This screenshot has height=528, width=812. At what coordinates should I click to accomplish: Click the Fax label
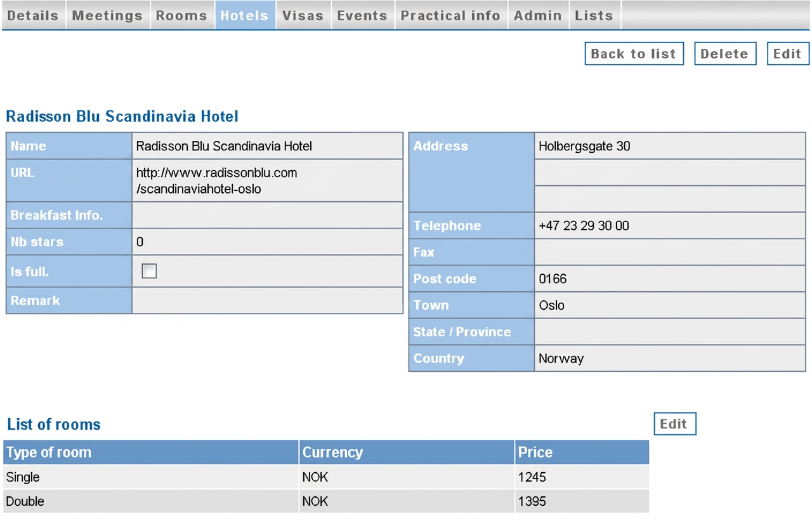pyautogui.click(x=424, y=253)
